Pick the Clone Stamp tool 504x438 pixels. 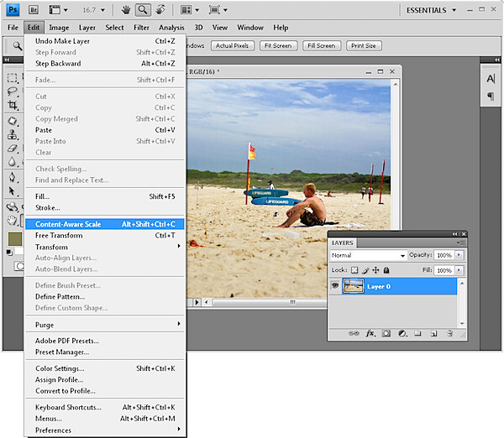pos(13,134)
